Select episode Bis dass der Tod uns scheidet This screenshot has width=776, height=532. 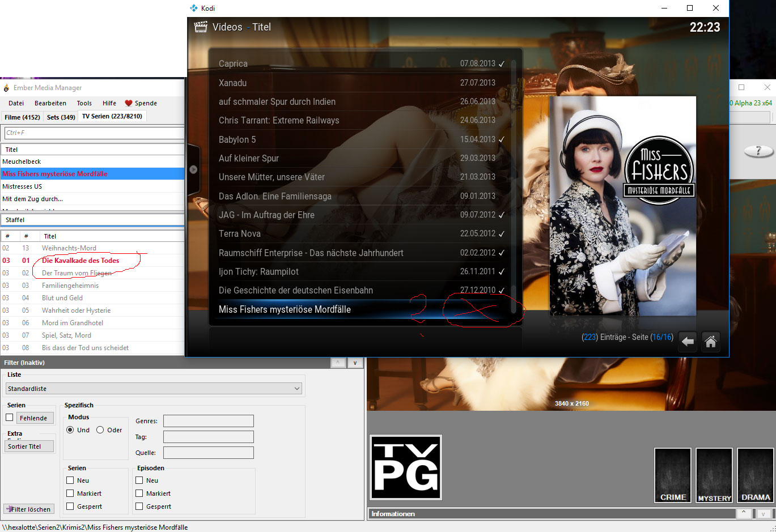93,348
